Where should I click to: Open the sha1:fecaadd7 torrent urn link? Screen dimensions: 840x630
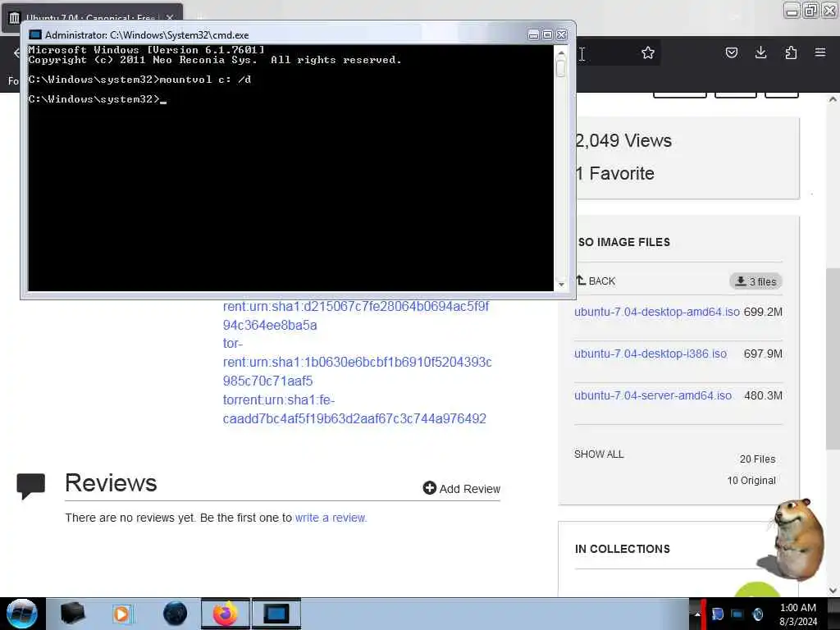click(354, 409)
